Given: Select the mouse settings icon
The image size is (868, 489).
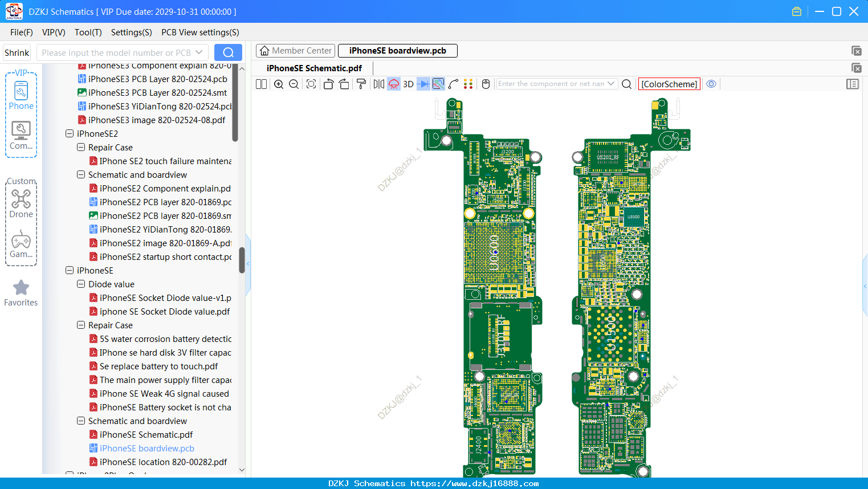Looking at the screenshot, I should 486,84.
